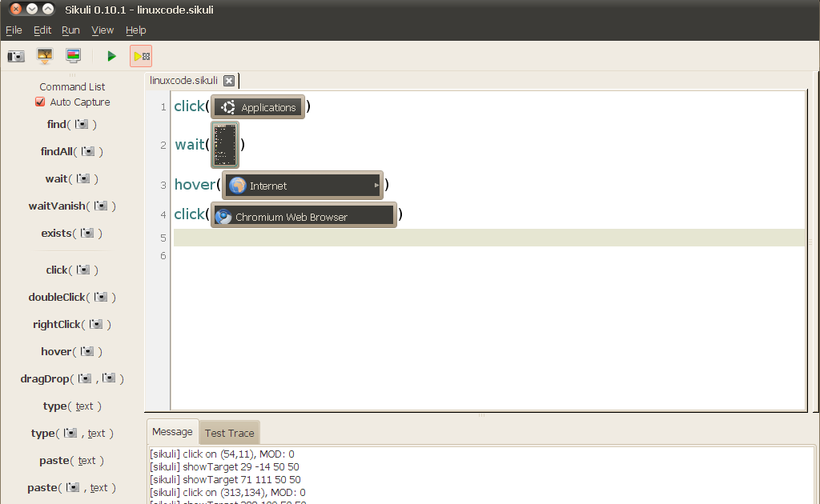Insert a dragDrop() command from the Command List
Image resolution: width=820 pixels, height=504 pixels.
(x=70, y=378)
